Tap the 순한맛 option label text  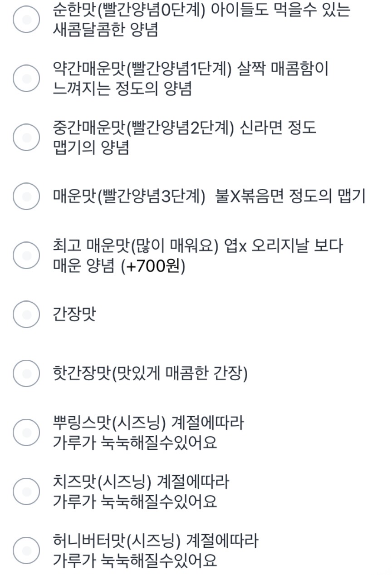202,20
